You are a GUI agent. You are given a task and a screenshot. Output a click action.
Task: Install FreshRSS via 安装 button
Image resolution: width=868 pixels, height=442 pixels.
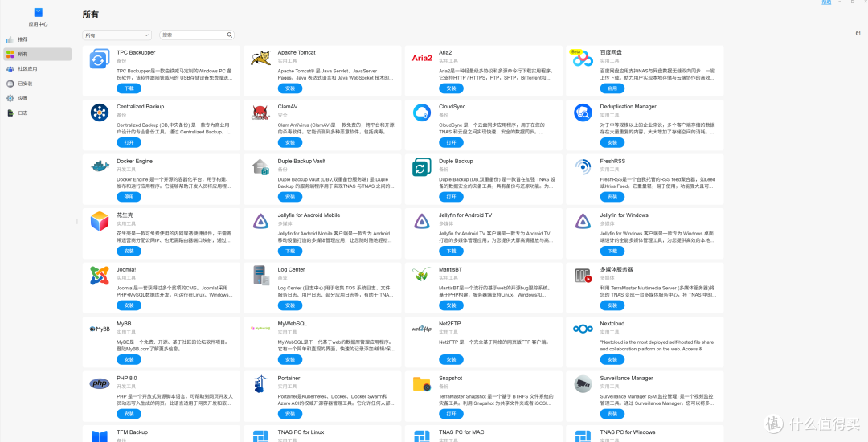point(612,197)
